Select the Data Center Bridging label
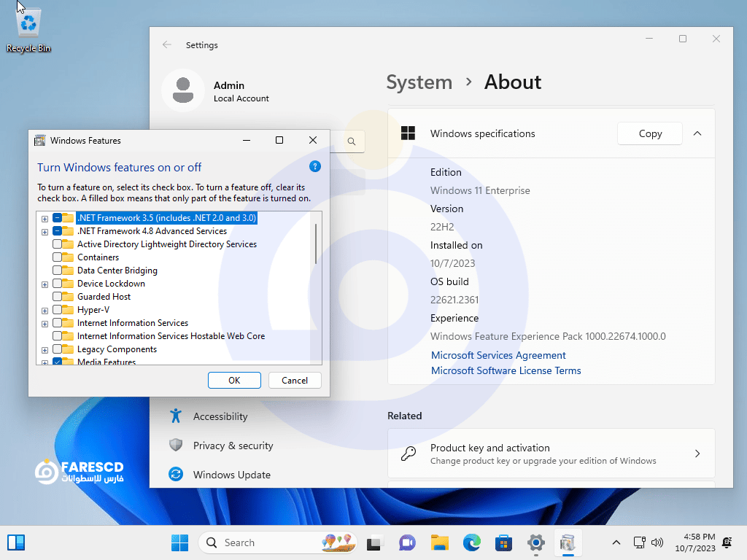 point(117,271)
